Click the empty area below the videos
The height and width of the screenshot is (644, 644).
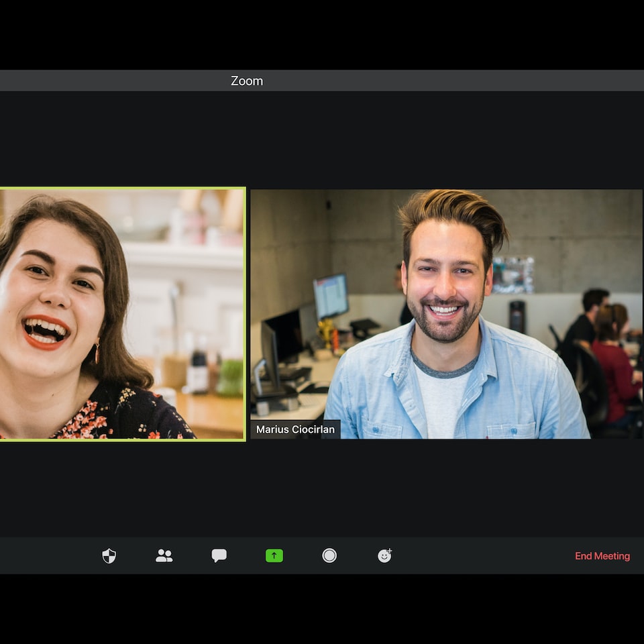(x=322, y=488)
